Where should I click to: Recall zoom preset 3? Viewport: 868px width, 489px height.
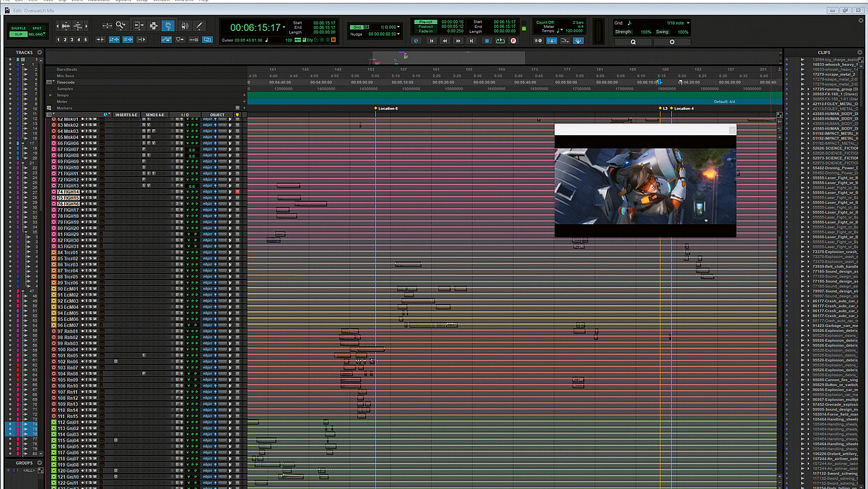click(x=72, y=40)
